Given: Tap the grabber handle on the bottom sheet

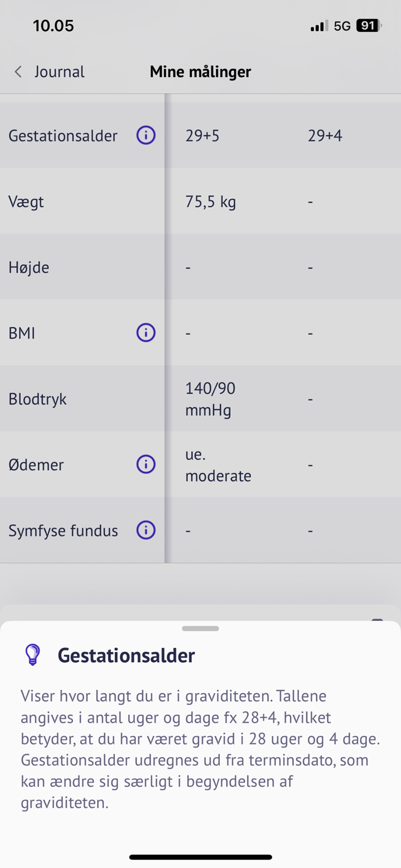Looking at the screenshot, I should tap(200, 628).
